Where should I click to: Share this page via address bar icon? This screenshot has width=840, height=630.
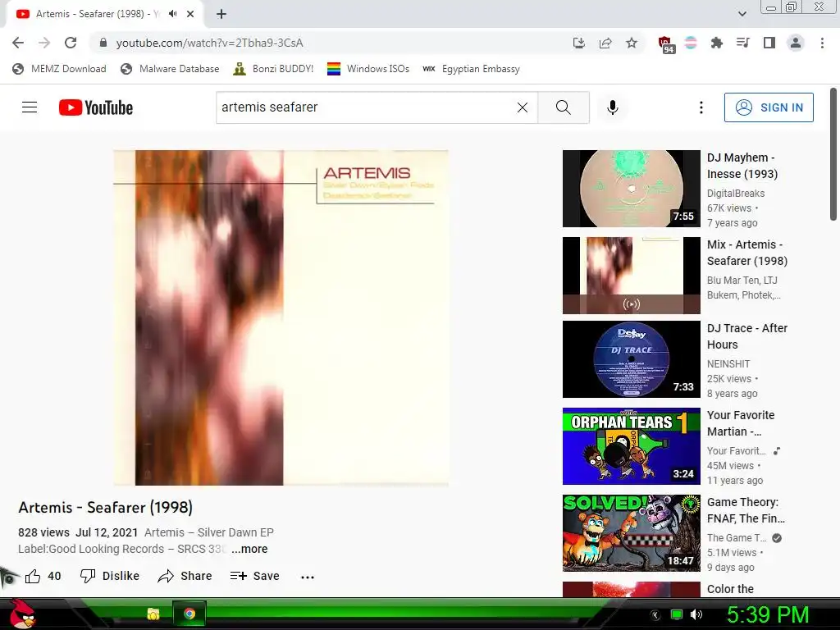click(x=605, y=43)
